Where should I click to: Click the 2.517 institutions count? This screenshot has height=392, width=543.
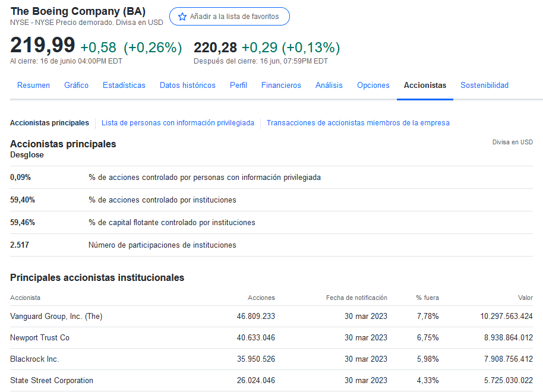20,245
